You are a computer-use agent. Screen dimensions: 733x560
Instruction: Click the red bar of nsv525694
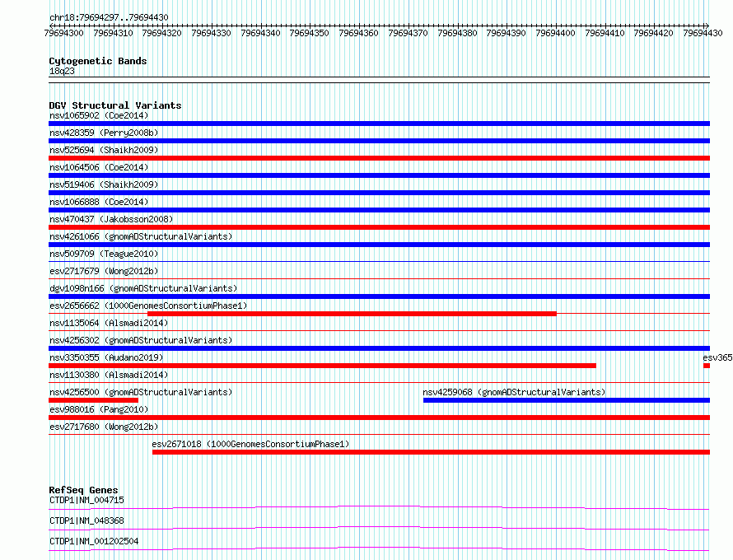379,158
